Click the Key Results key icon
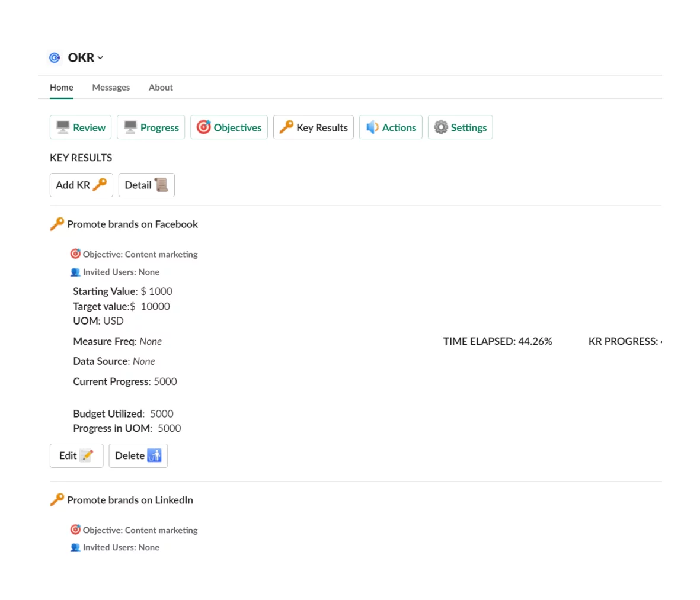The height and width of the screenshot is (600, 700). [x=286, y=127]
